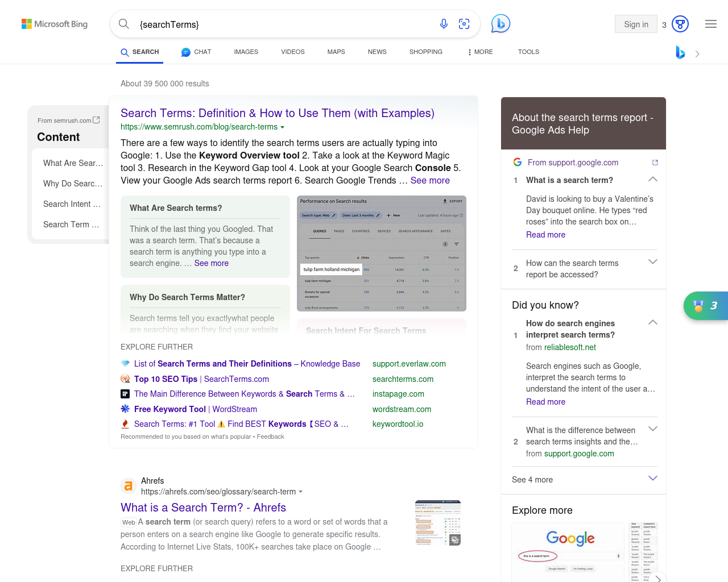Switch to the IMAGES tab
728x582 pixels.
pos(246,52)
